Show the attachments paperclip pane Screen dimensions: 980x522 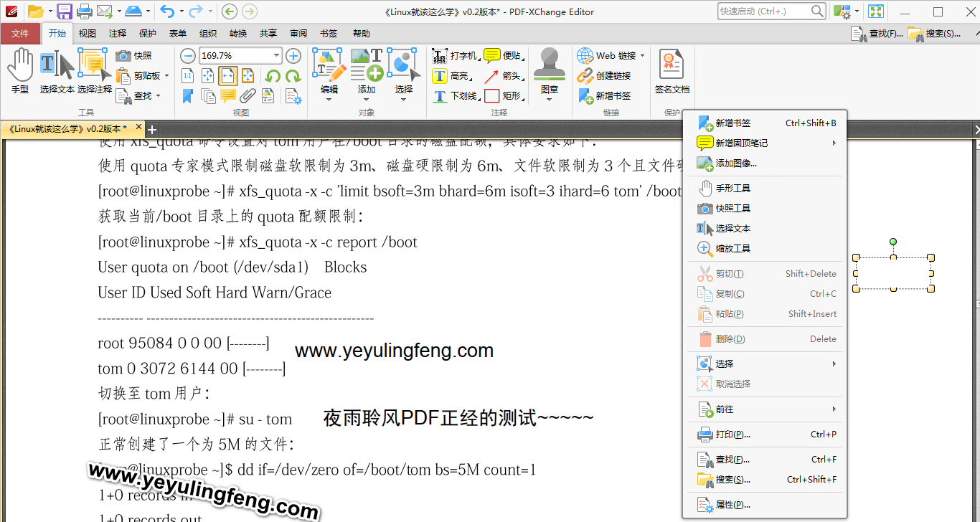click(x=248, y=95)
